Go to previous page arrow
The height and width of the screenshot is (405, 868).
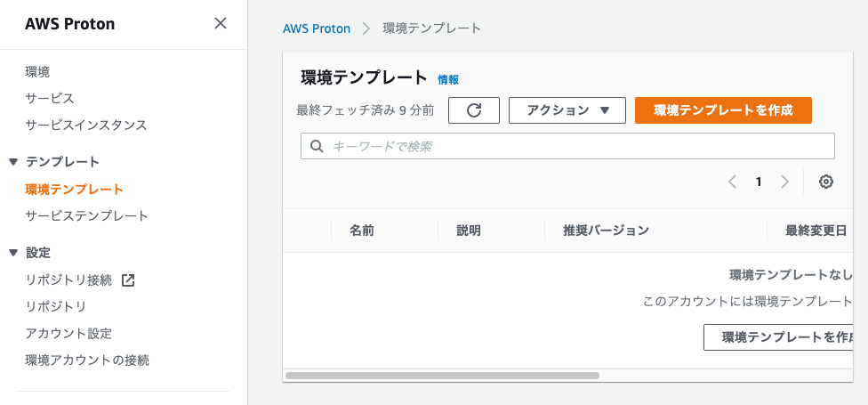click(x=733, y=182)
